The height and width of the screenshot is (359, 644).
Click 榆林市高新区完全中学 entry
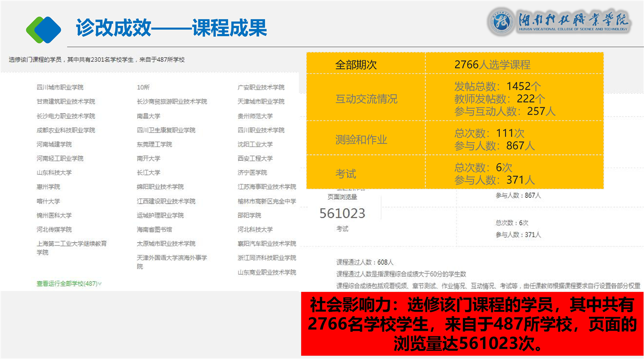pyautogui.click(x=267, y=201)
